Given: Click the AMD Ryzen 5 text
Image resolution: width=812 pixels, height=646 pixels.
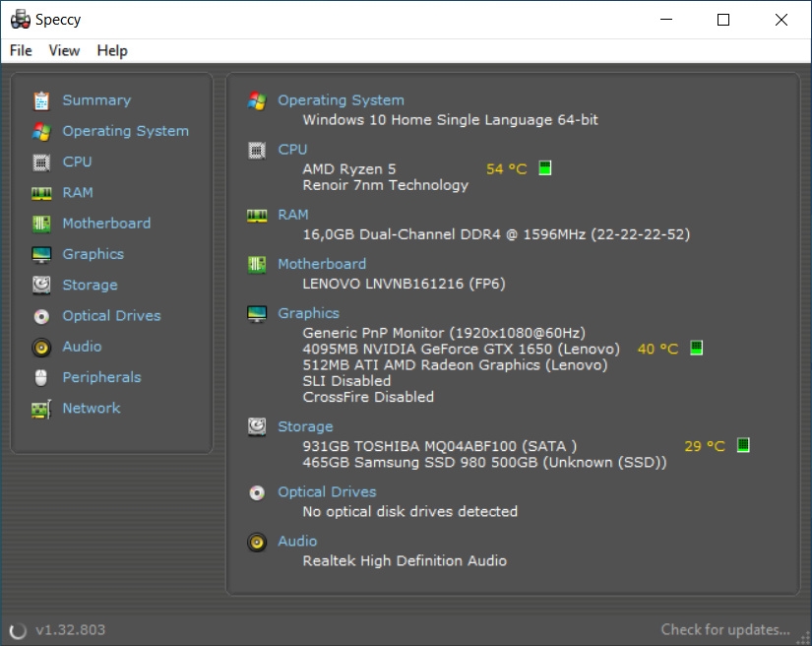Looking at the screenshot, I should (349, 169).
